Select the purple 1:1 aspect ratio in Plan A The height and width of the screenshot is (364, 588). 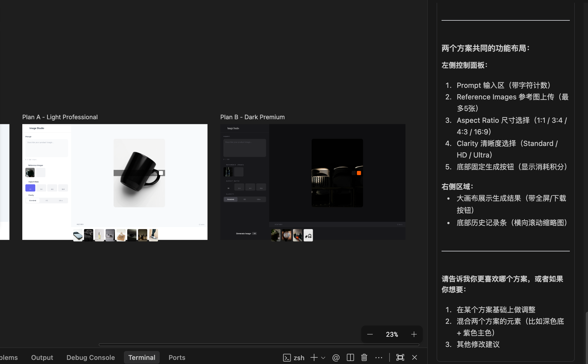click(30, 188)
